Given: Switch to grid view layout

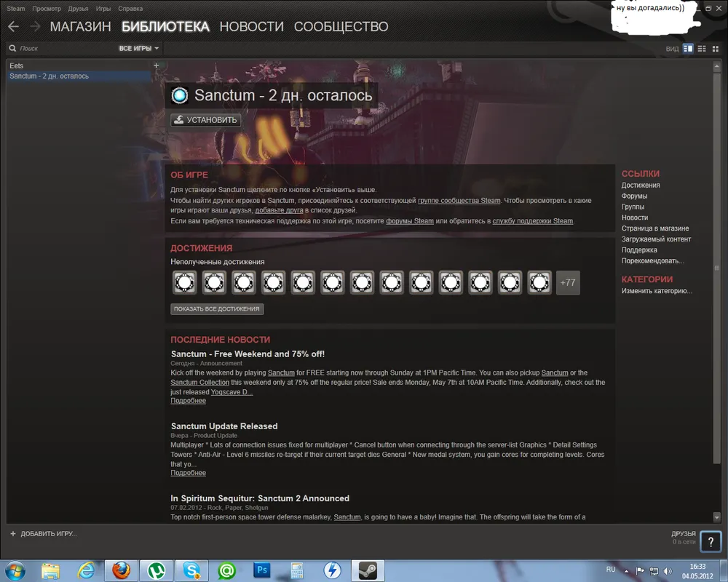Looking at the screenshot, I should [716, 48].
